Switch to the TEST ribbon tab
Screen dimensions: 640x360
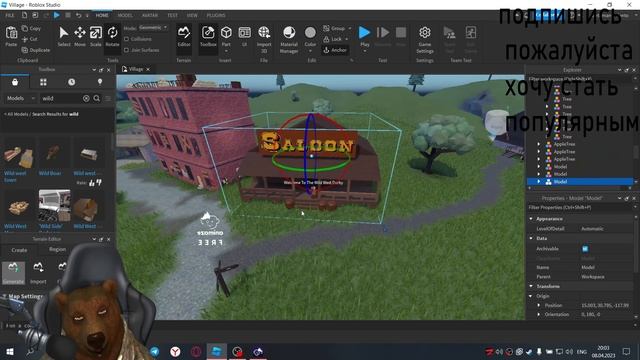[x=172, y=15]
